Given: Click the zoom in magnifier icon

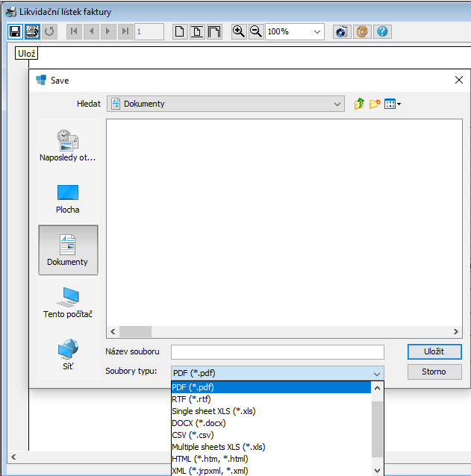Looking at the screenshot, I should tap(239, 31).
